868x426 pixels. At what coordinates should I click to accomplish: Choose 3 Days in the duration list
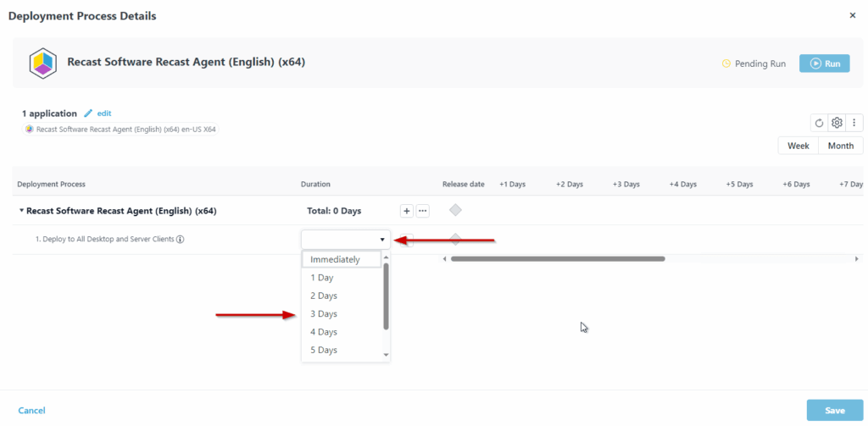tap(324, 314)
